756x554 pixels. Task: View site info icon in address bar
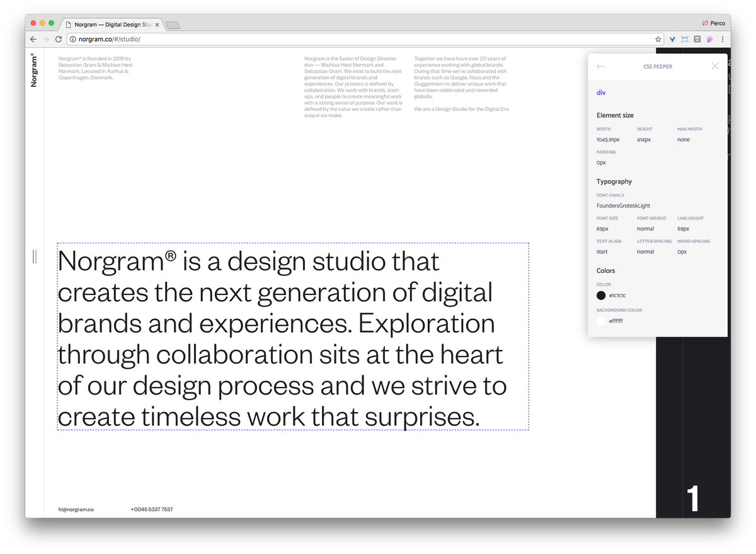click(72, 39)
